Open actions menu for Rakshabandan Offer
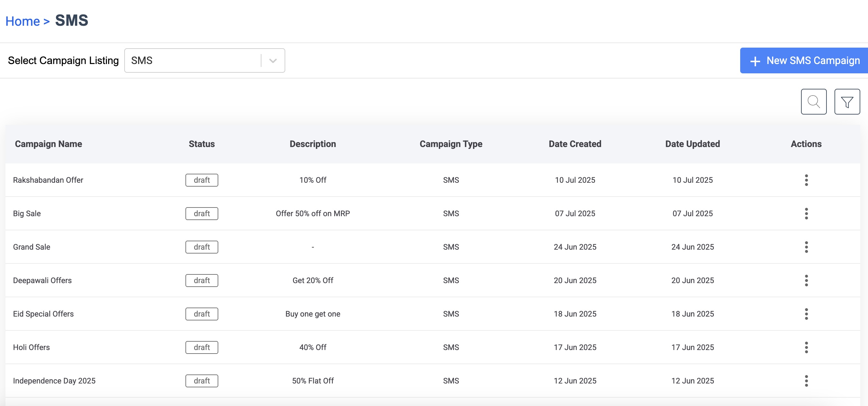Image resolution: width=868 pixels, height=406 pixels. point(806,180)
